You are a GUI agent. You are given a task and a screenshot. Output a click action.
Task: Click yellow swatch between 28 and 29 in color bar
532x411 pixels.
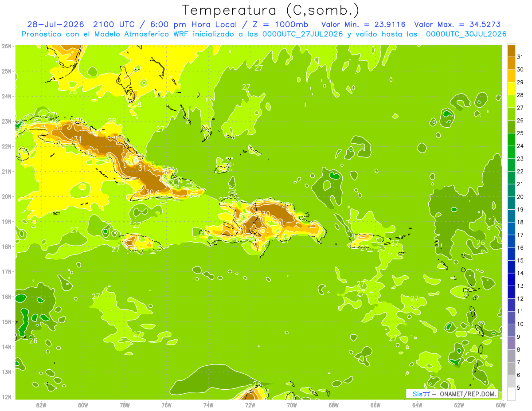511,89
